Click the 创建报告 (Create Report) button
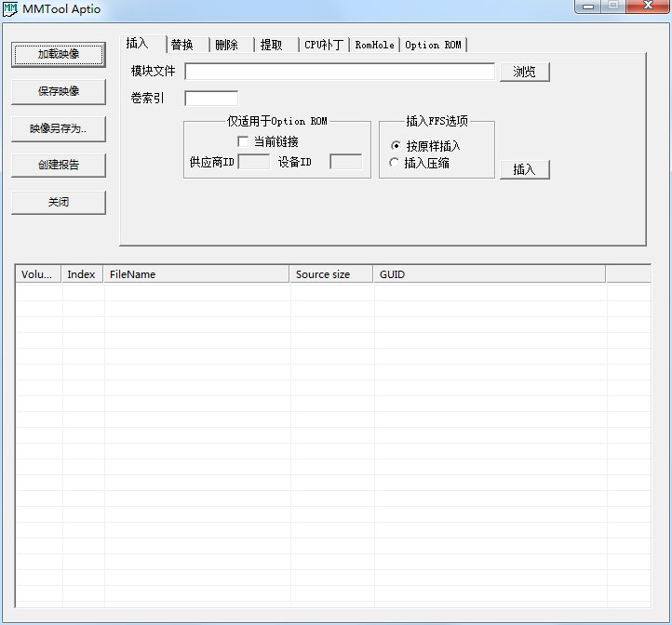Viewport: 672px width, 625px height. (59, 165)
